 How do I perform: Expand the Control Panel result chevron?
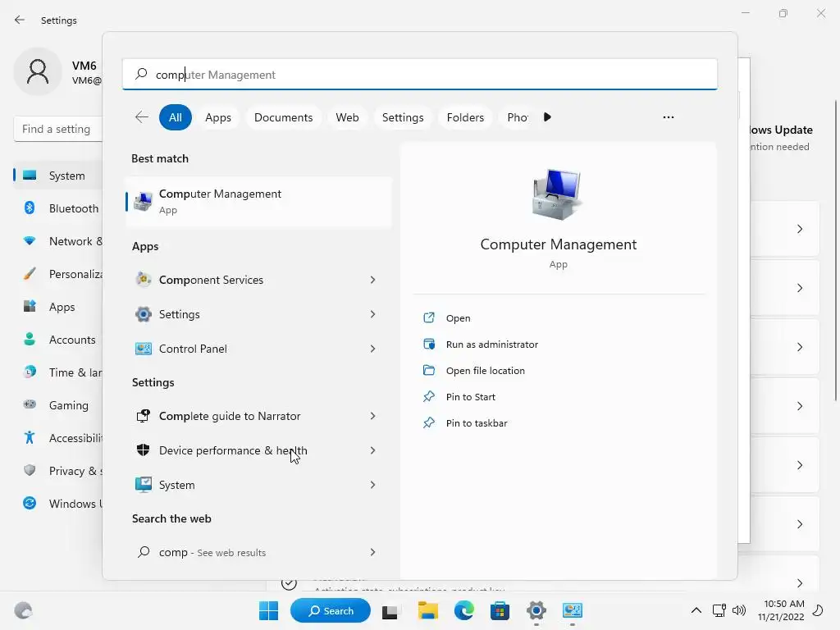[x=372, y=349]
